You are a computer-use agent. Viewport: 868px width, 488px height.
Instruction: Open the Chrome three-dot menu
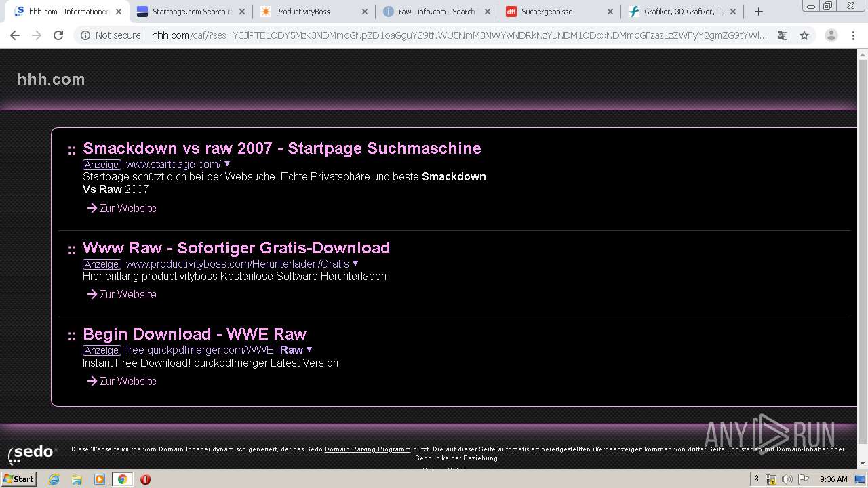(x=853, y=35)
